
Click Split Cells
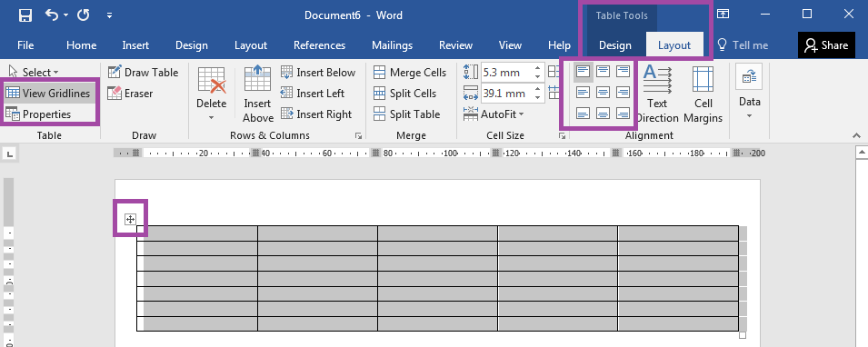pos(405,94)
